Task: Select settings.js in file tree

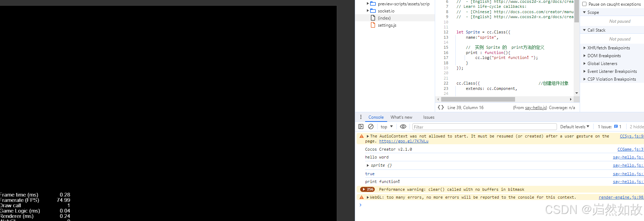Action: coord(387,25)
